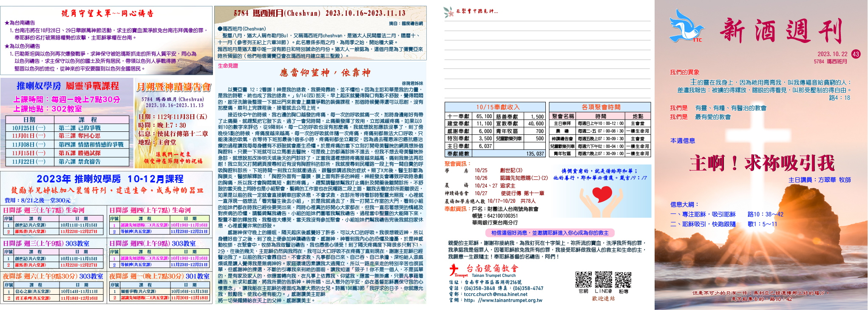Click the 2023年 推喇奴學房 10-12月課程 heading
This screenshot has height=310, width=868.
point(110,179)
